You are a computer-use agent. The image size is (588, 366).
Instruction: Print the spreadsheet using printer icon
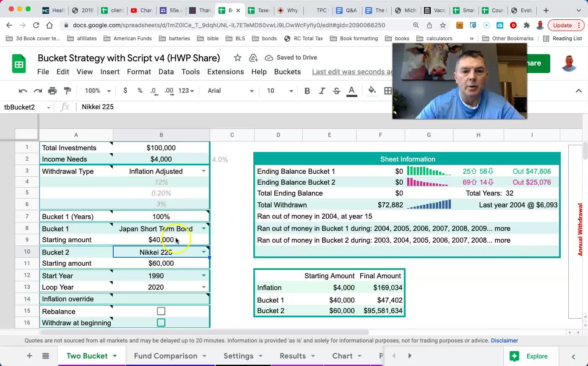pyautogui.click(x=52, y=91)
